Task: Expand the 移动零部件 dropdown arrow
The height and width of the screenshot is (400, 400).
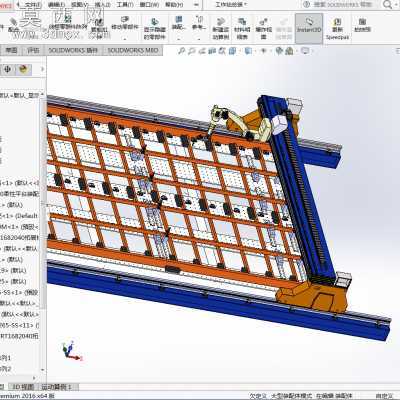Action: tap(124, 39)
